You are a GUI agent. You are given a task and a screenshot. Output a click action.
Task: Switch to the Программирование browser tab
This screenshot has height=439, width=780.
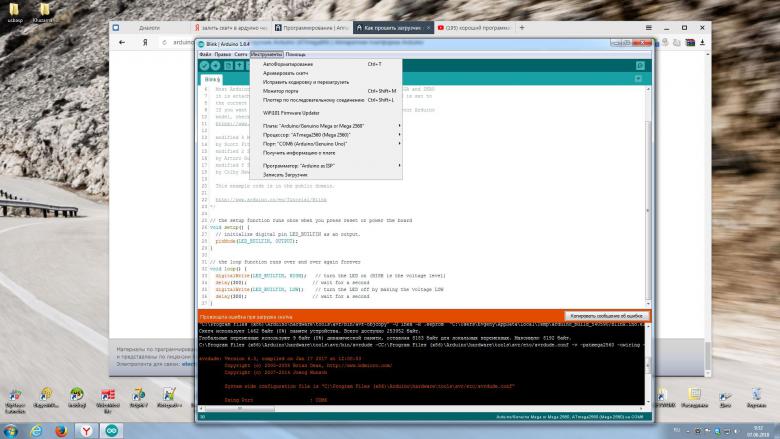(x=312, y=28)
